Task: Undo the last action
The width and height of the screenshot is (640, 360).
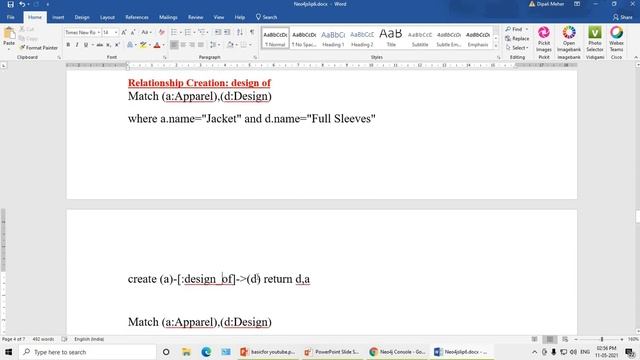Action: pyautogui.click(x=22, y=4)
